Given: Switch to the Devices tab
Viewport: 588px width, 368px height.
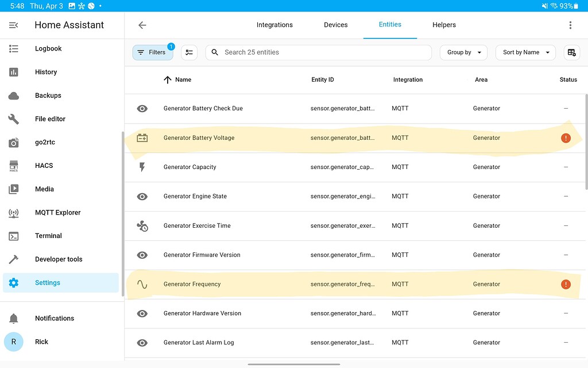Looking at the screenshot, I should (335, 25).
